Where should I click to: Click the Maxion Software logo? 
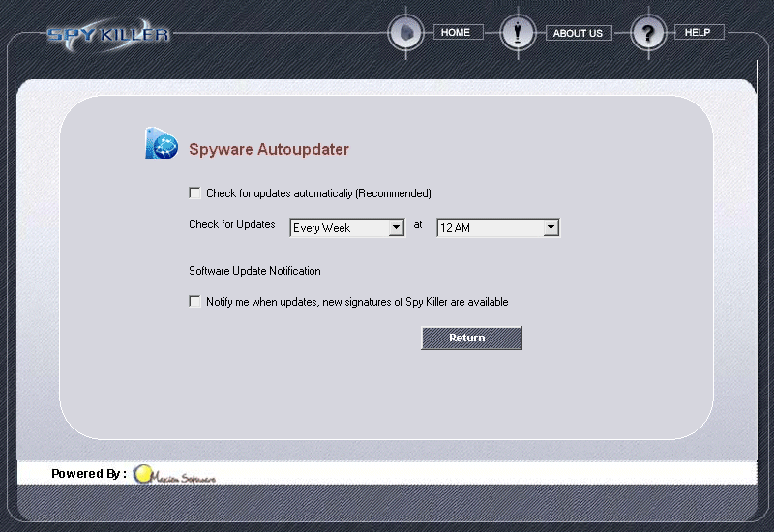(x=175, y=475)
